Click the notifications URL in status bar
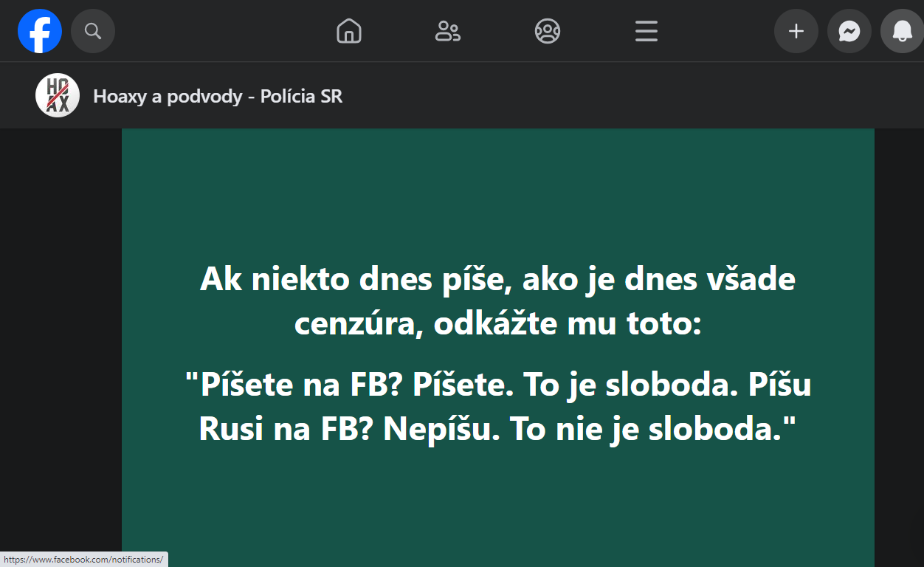The width and height of the screenshot is (924, 567). coord(83,560)
